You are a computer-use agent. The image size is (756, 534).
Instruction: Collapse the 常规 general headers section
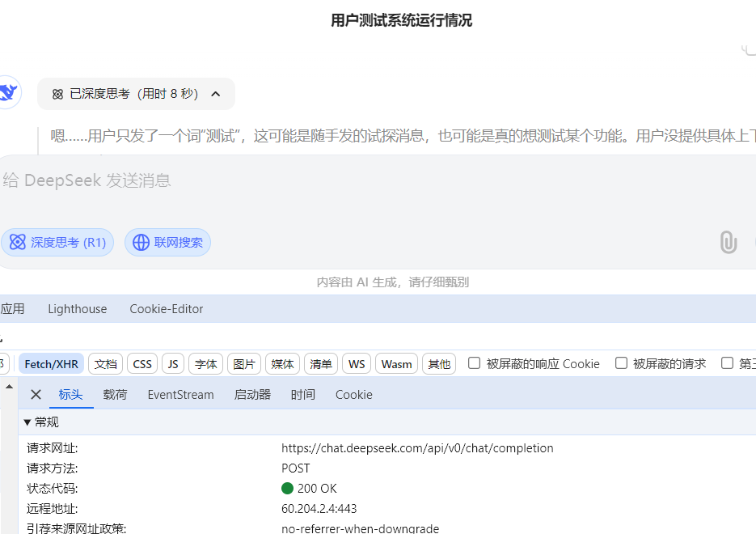27,422
